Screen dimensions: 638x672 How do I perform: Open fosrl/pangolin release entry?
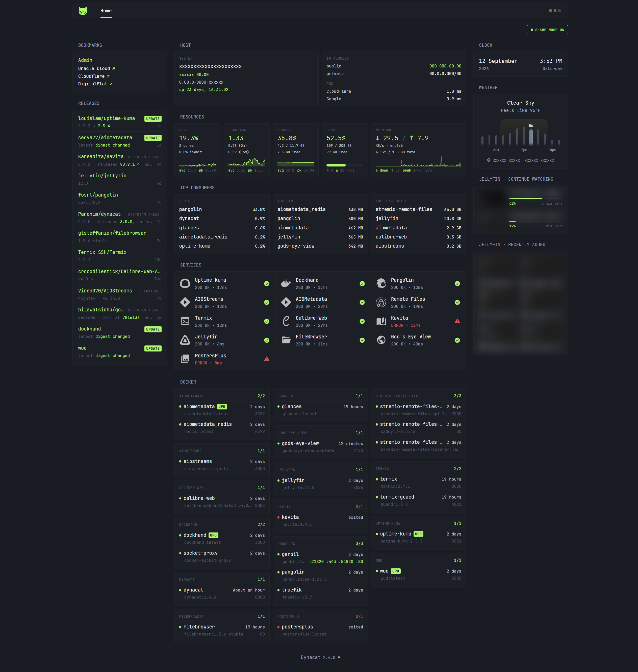pos(98,195)
